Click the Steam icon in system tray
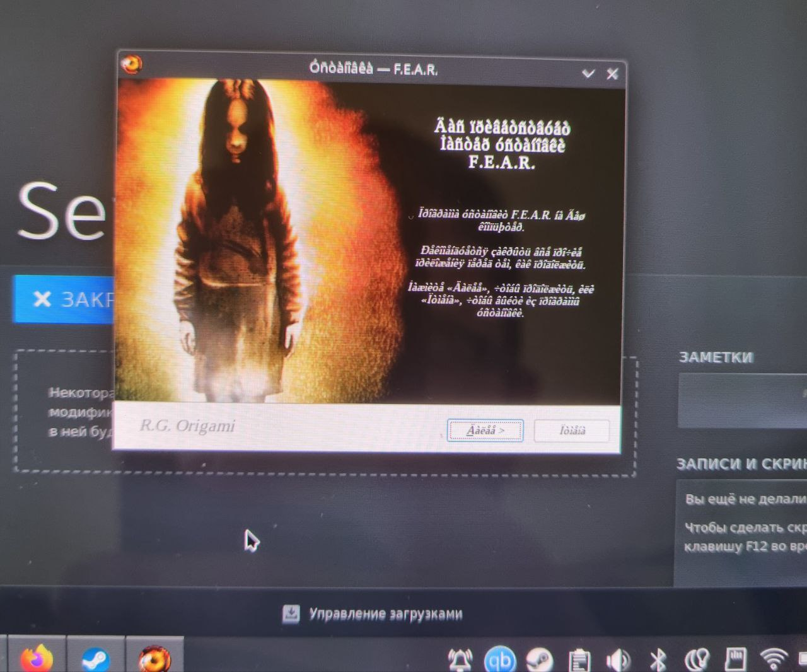The width and height of the screenshot is (807, 672). [539, 661]
